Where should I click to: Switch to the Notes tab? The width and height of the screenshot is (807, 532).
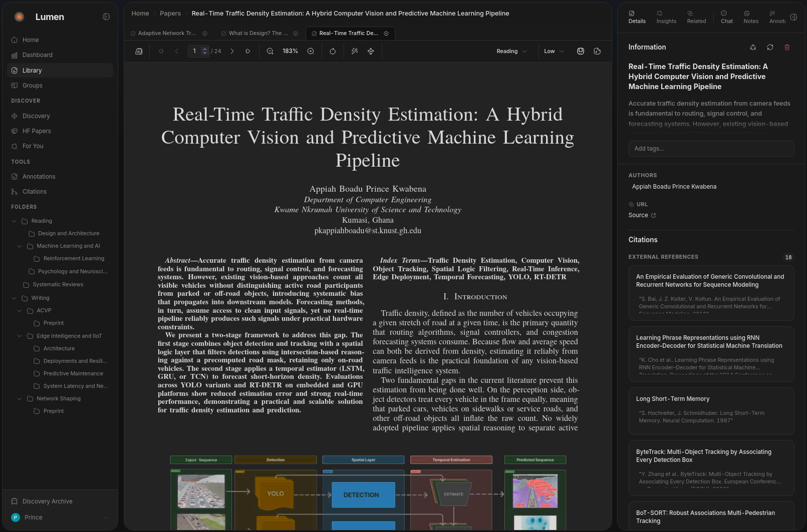coord(751,17)
